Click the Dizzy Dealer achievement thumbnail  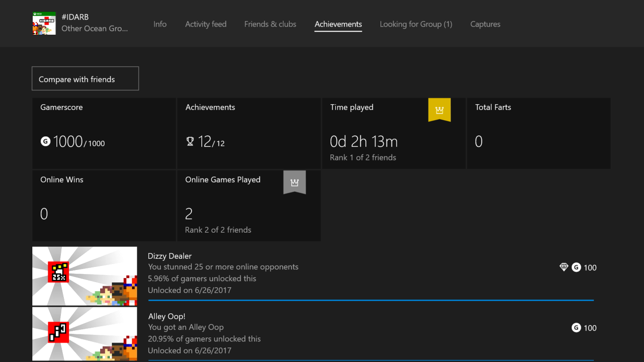[x=85, y=276]
